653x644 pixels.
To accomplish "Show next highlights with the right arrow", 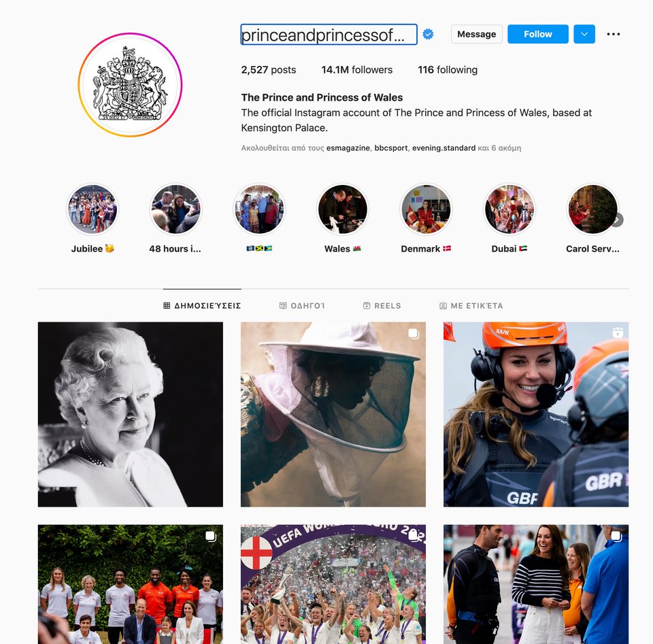I will (618, 220).
